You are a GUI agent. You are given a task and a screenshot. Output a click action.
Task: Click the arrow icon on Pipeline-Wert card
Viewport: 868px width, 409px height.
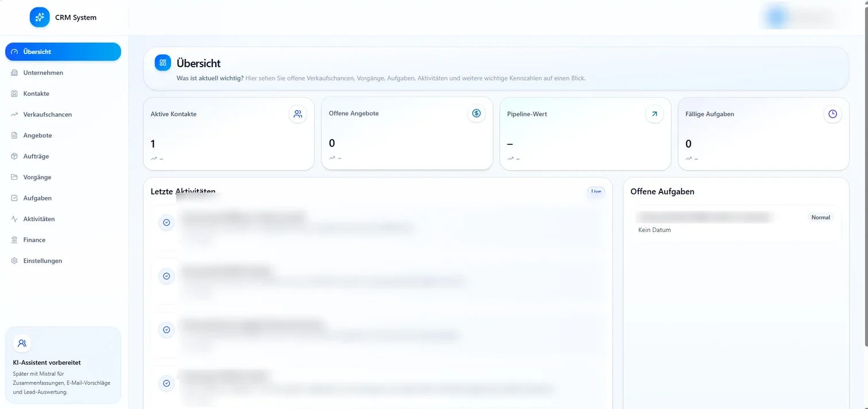(654, 114)
